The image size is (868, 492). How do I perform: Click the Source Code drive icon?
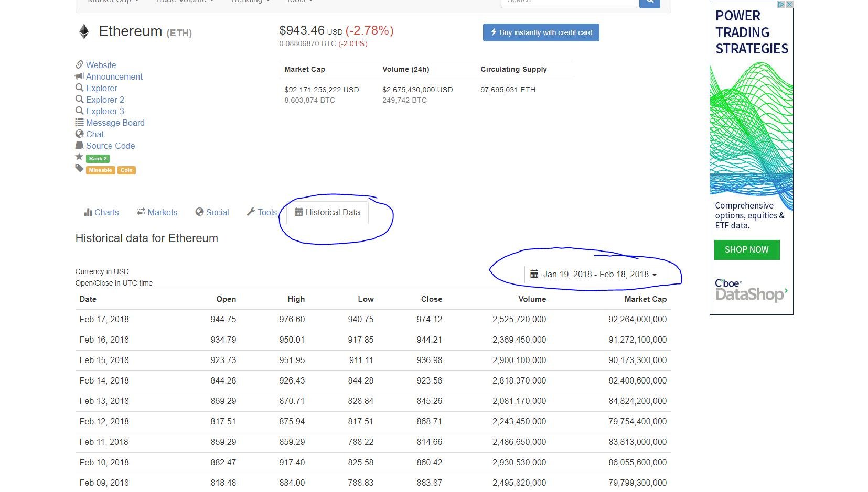tap(79, 145)
